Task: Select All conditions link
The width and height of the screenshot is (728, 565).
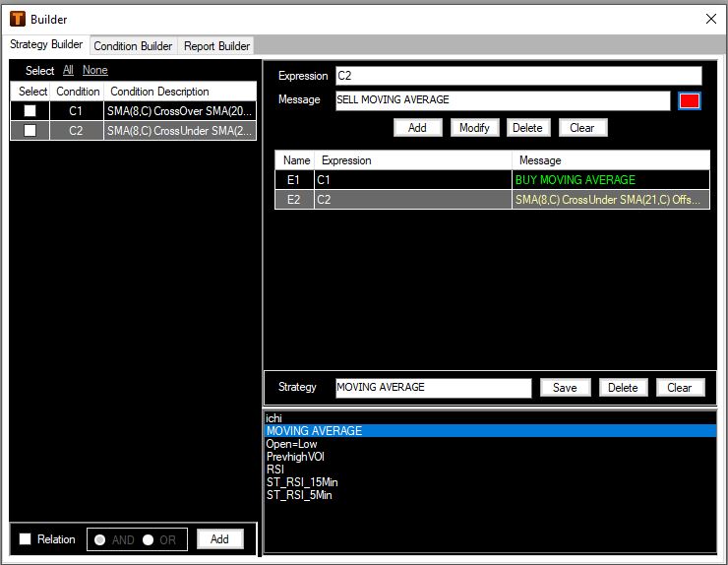Action: pos(68,70)
